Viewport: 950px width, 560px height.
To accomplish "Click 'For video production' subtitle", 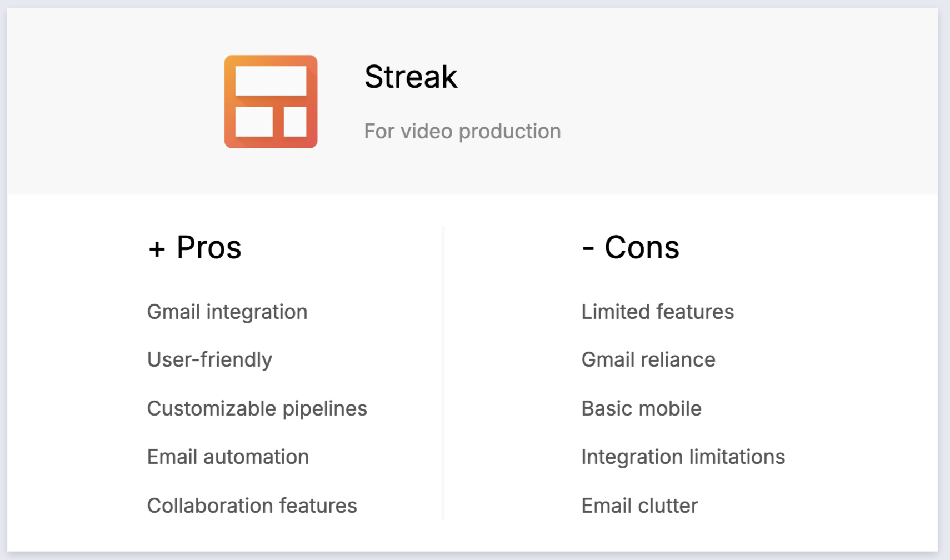I will pyautogui.click(x=462, y=132).
